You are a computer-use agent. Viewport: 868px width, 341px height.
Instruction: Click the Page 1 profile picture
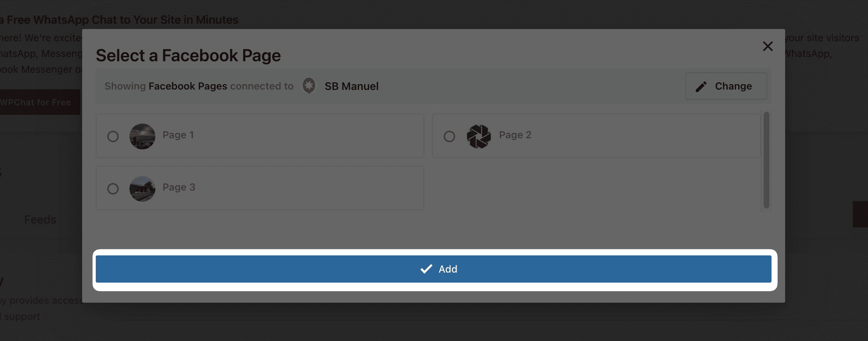[x=142, y=136]
